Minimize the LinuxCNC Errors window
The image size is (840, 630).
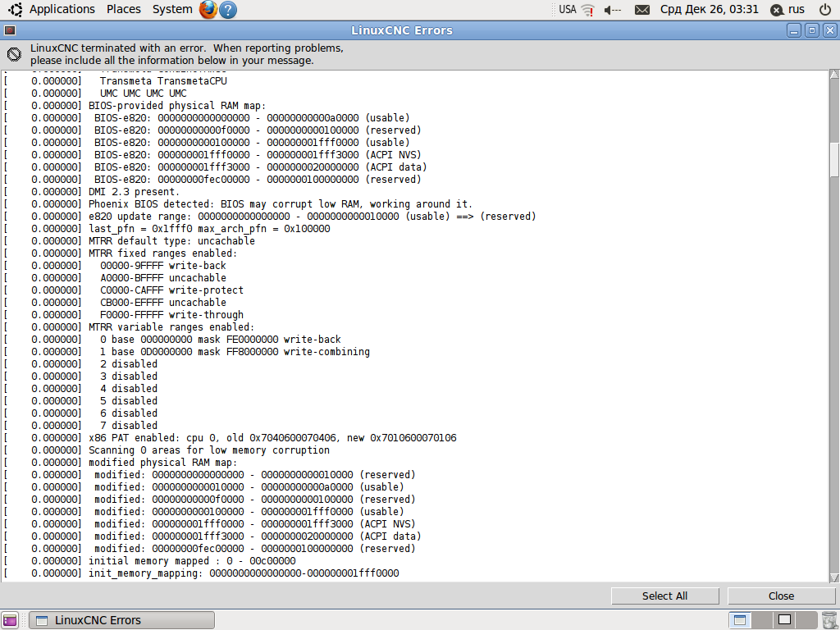click(x=794, y=30)
